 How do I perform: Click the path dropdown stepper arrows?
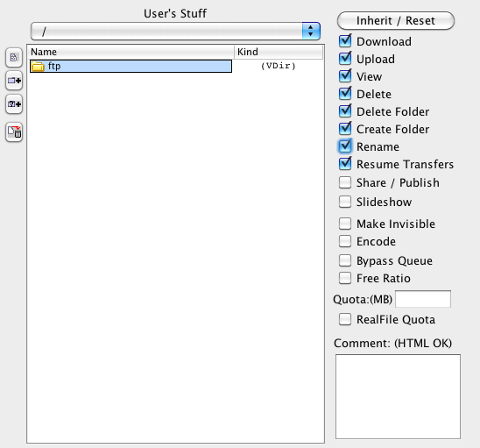(311, 31)
